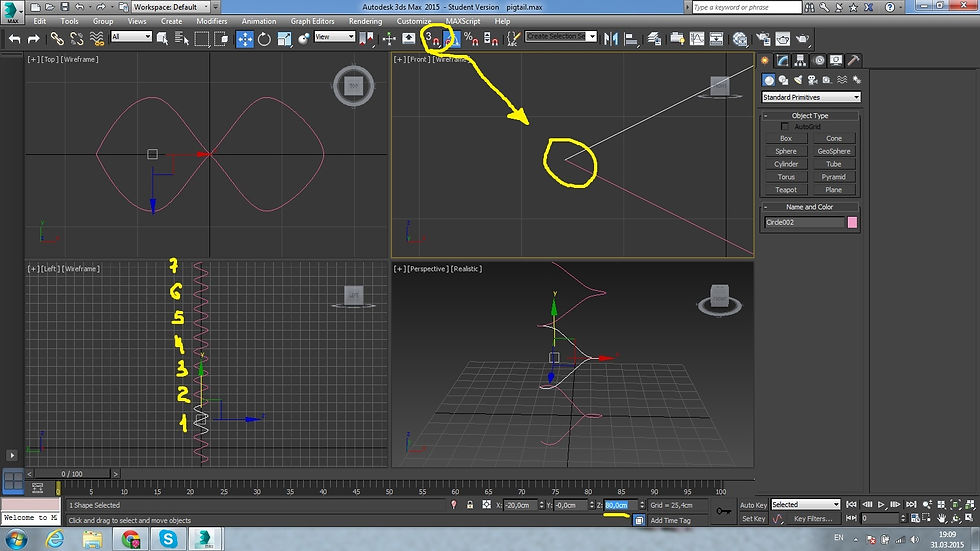Select Lights category in Create panel
This screenshot has height=551, width=980.
click(798, 80)
